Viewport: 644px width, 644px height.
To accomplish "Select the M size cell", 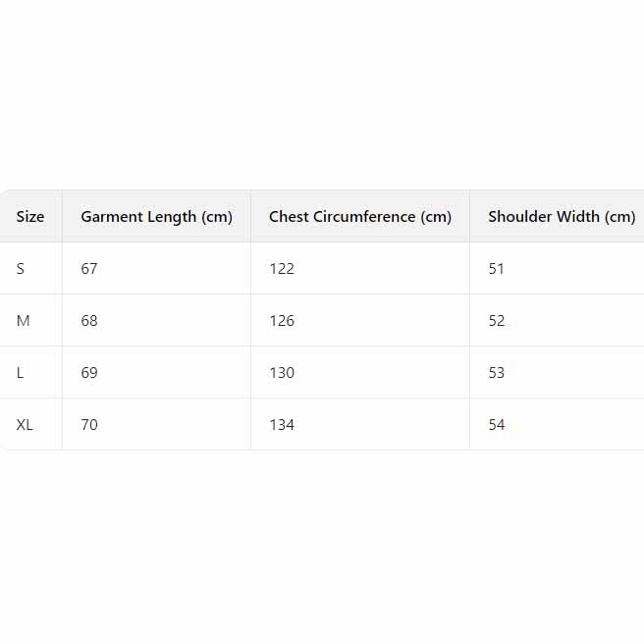I will pyautogui.click(x=24, y=321).
